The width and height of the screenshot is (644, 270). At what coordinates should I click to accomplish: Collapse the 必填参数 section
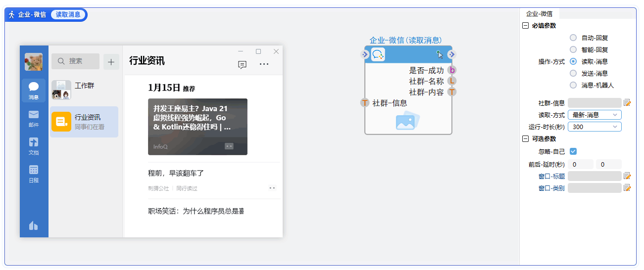(x=525, y=26)
